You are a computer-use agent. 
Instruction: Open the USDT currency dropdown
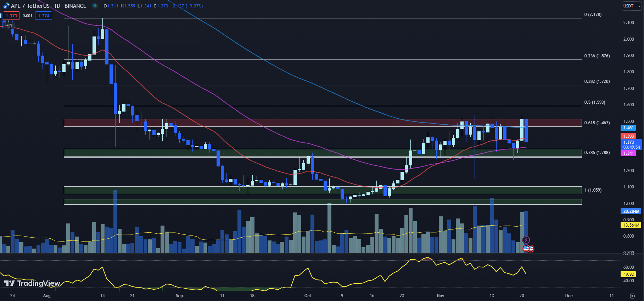tap(632, 6)
